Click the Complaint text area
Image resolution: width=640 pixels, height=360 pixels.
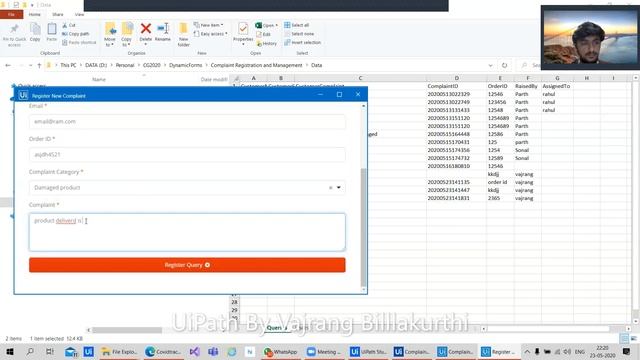point(187,231)
